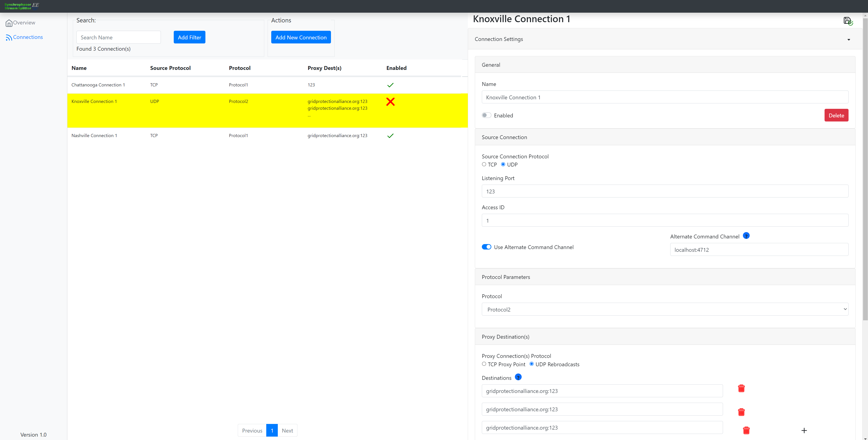Add a new destination with plus icon
This screenshot has width=868, height=440.
[x=804, y=430]
